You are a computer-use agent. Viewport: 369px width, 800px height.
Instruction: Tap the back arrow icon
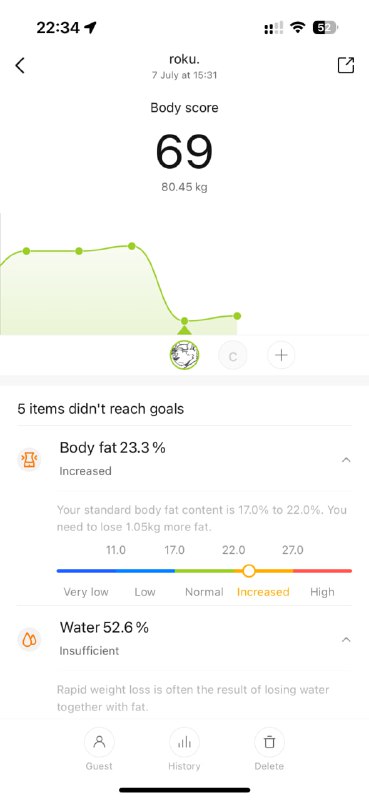click(20, 65)
